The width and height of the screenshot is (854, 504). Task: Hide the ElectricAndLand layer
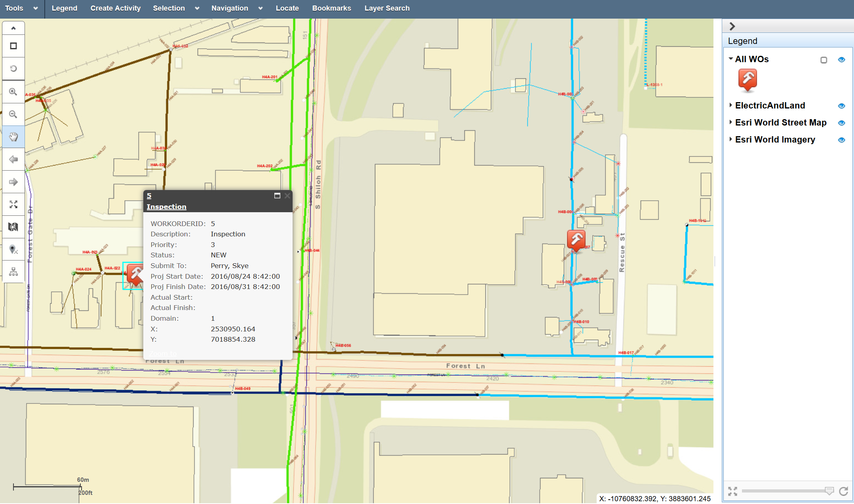(842, 106)
